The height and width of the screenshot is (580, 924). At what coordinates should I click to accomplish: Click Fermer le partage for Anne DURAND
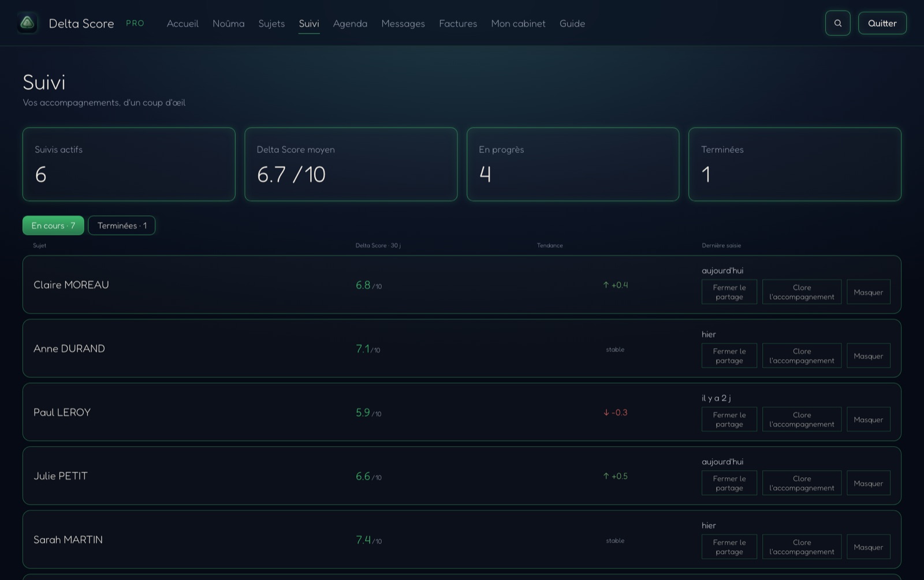point(729,356)
